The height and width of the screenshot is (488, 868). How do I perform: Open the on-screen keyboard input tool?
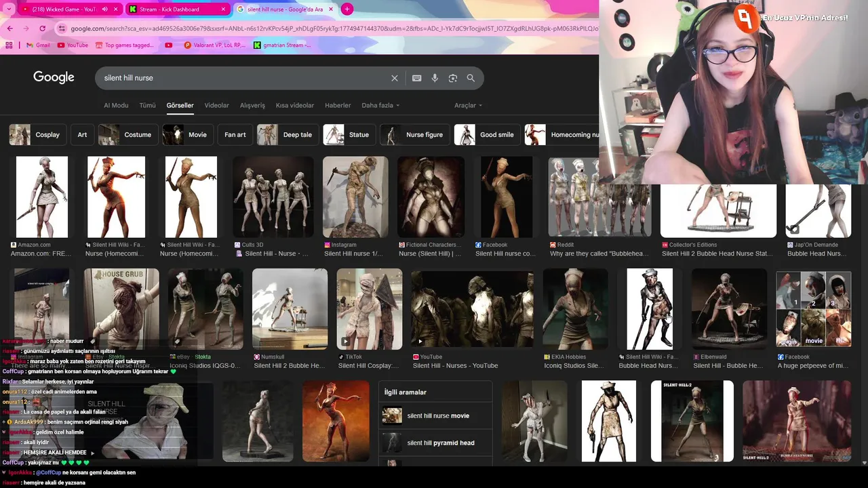[417, 78]
